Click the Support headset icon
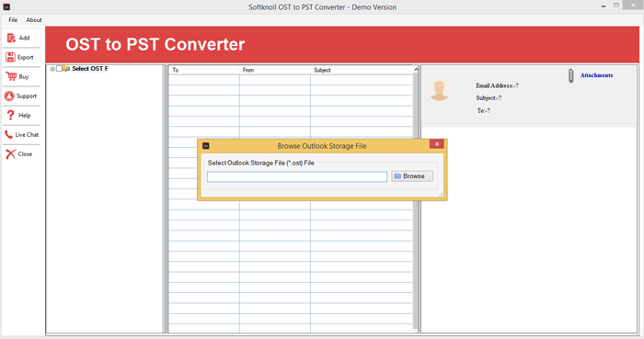Viewport: 644px width, 339px height. pyautogui.click(x=9, y=96)
